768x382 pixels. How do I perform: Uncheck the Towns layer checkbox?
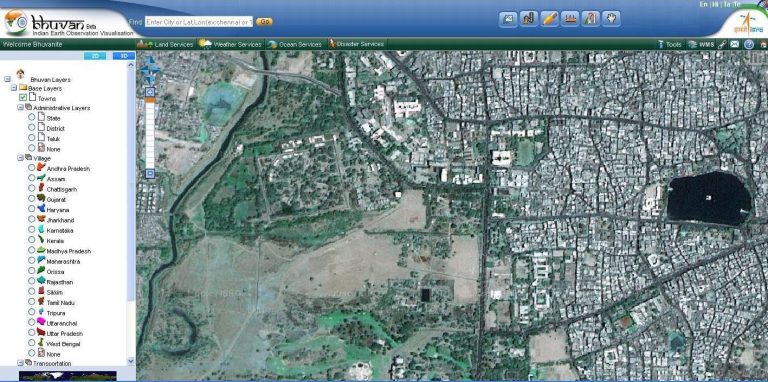(x=23, y=97)
